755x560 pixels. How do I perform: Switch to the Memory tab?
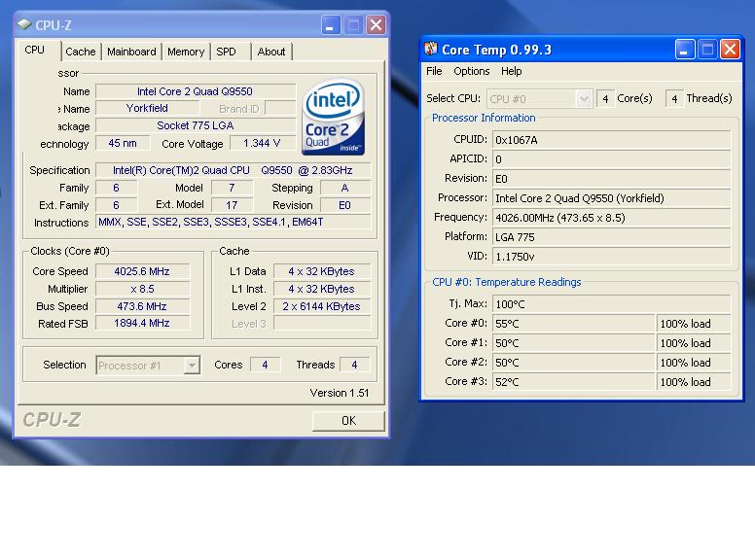point(186,52)
